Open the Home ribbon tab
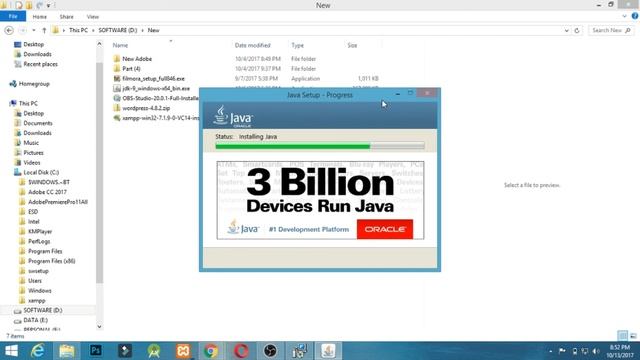Screen dimensions: 640x360 [40, 17]
